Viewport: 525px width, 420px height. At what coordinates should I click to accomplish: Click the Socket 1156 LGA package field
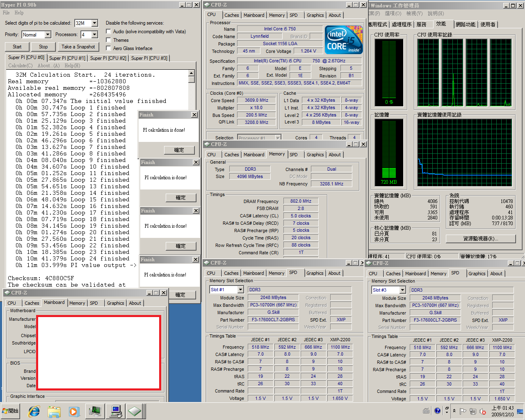(x=280, y=43)
